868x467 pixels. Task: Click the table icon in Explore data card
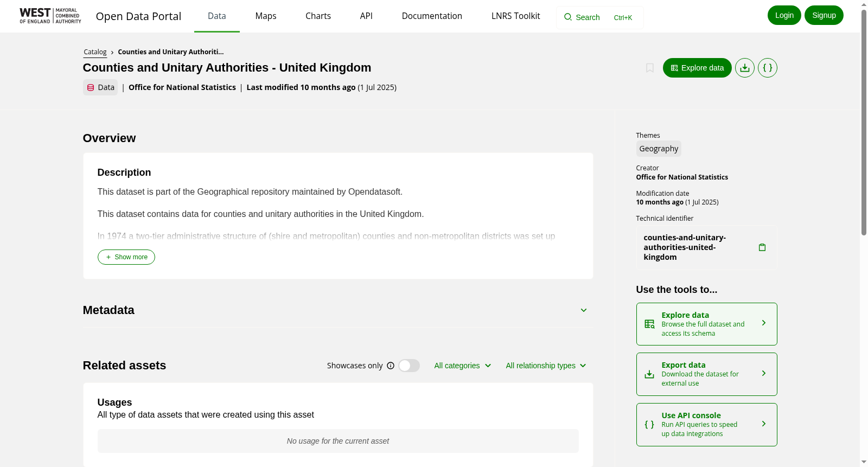(x=649, y=324)
